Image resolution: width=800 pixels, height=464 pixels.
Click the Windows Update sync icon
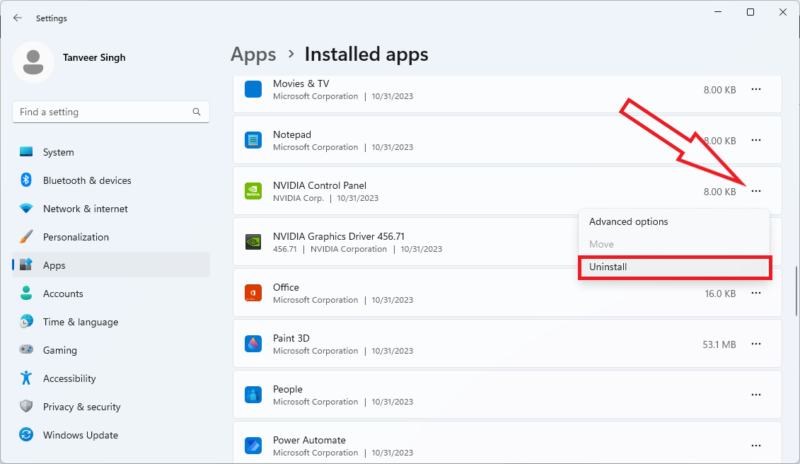[x=26, y=435]
